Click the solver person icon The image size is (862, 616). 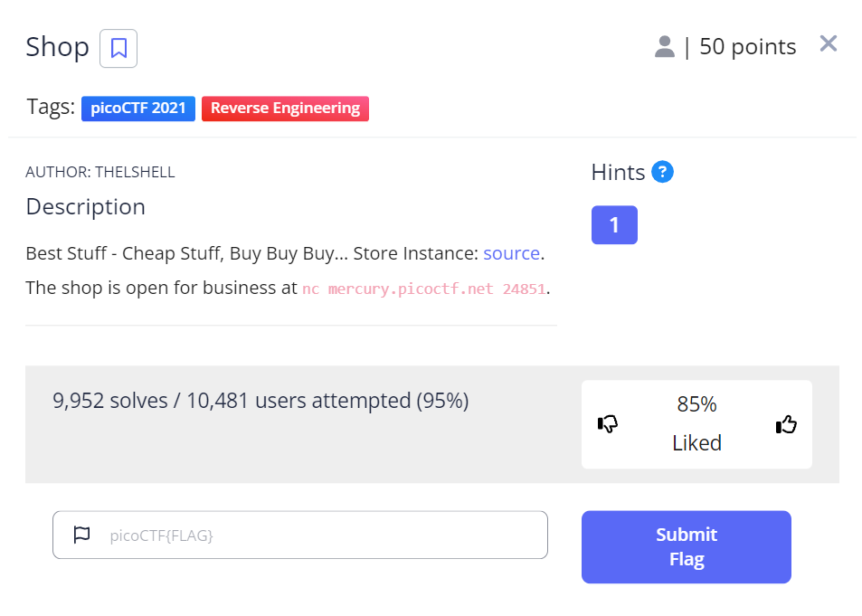(x=665, y=47)
